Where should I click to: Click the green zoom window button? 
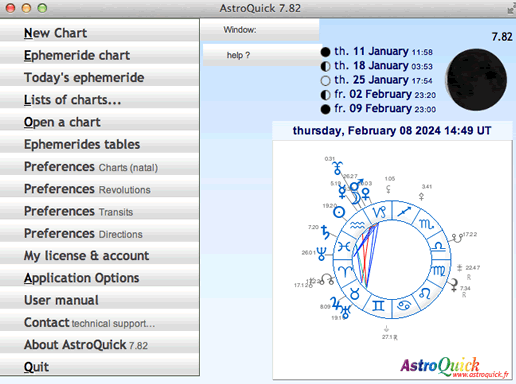[x=42, y=8]
